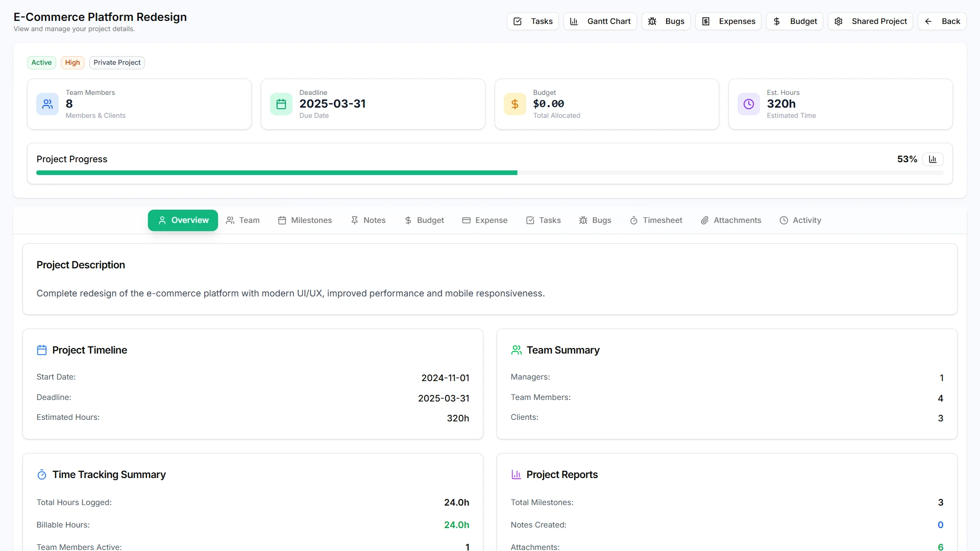Viewport: 980px width, 551px height.
Task: Open the Gantt Chart view
Action: pos(600,21)
